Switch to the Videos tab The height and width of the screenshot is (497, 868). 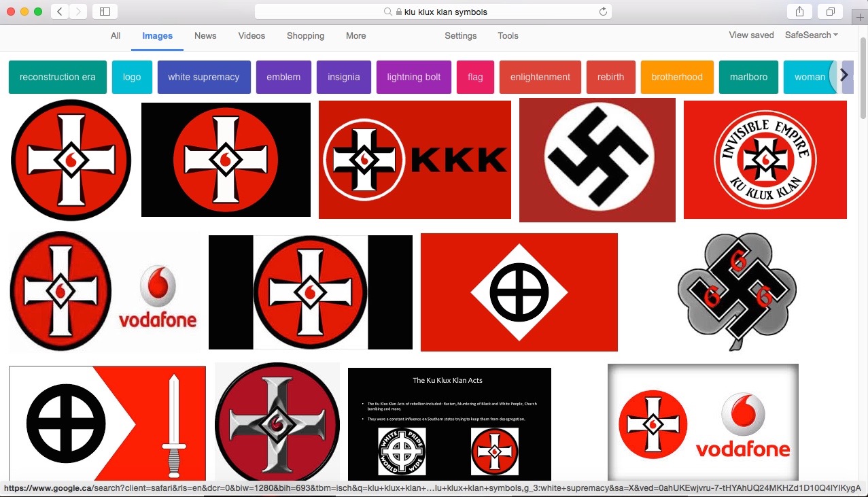pos(251,36)
